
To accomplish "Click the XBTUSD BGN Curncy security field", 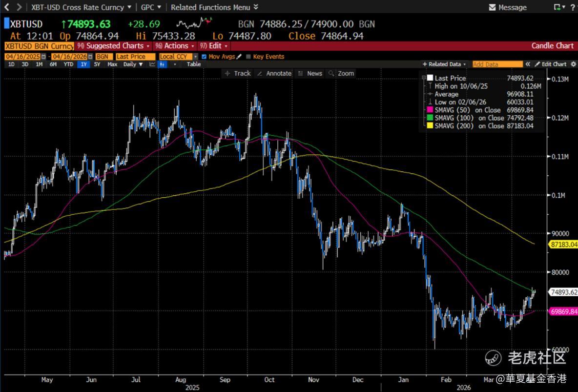I will coord(39,46).
